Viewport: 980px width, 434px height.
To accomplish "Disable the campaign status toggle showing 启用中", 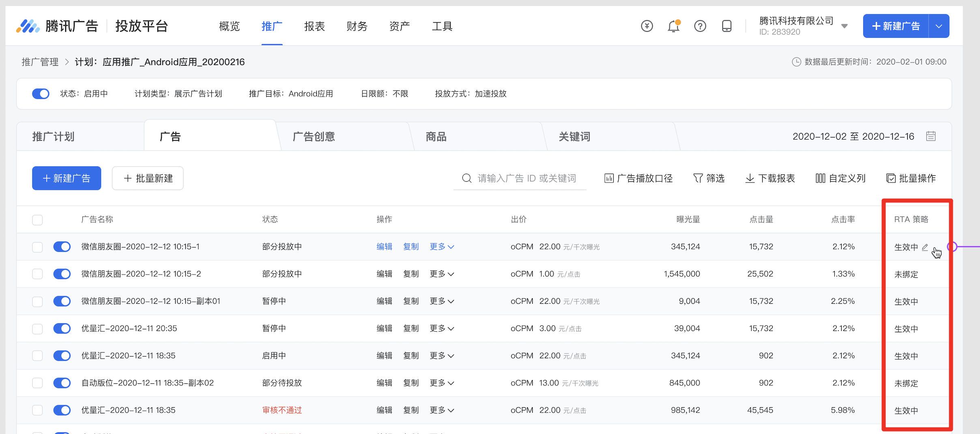I will (41, 94).
